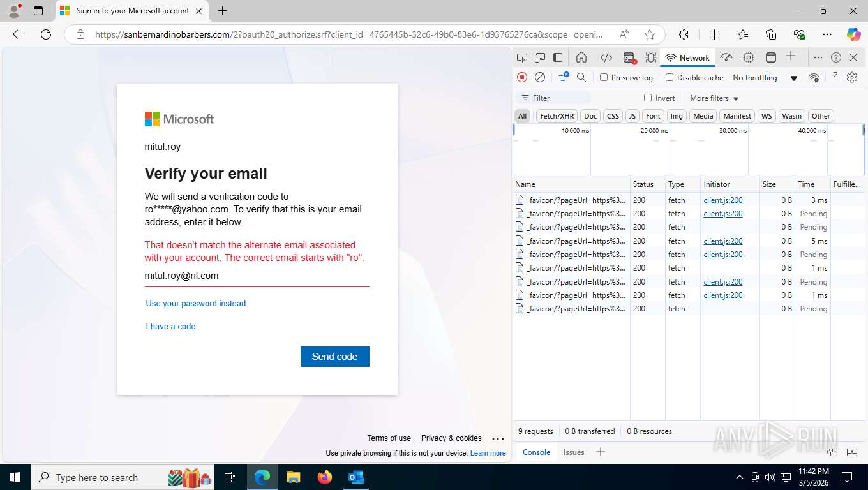The height and width of the screenshot is (490, 868).
Task: Show hidden system tray icons chevron
Action: pos(740,477)
